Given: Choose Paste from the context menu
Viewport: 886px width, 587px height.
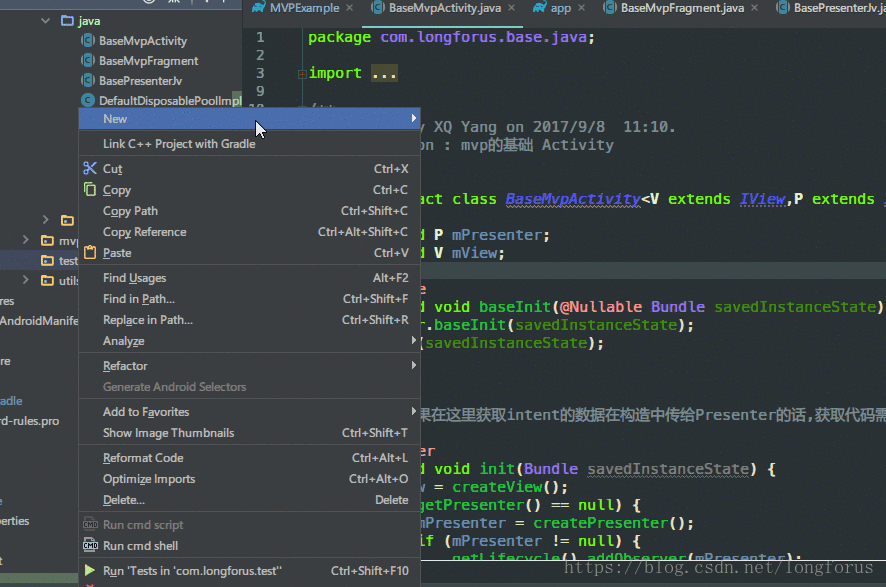Looking at the screenshot, I should coord(249,253).
